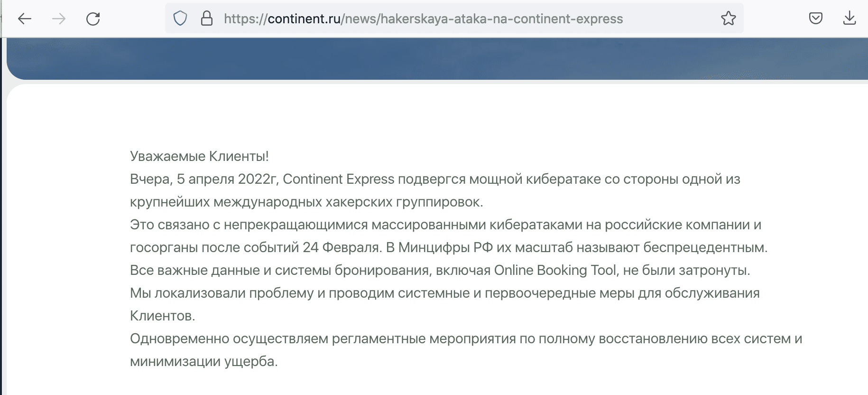The image size is (868, 395).
Task: Click the "Online Booking Tool" phrase
Action: [x=555, y=270]
